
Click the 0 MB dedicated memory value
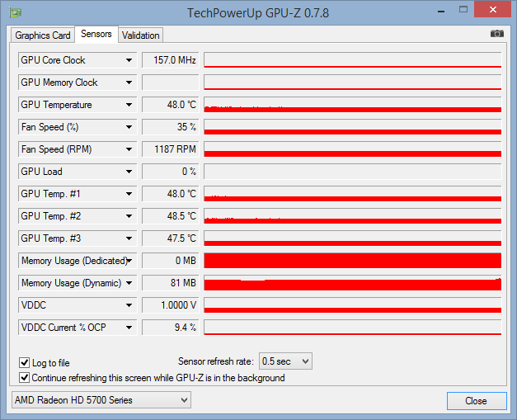[x=171, y=261]
